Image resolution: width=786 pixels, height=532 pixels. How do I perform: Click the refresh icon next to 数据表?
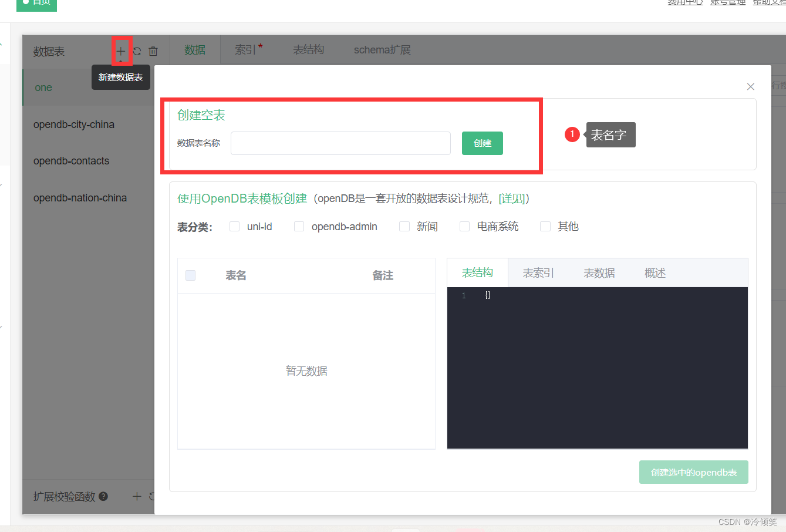[x=137, y=51]
